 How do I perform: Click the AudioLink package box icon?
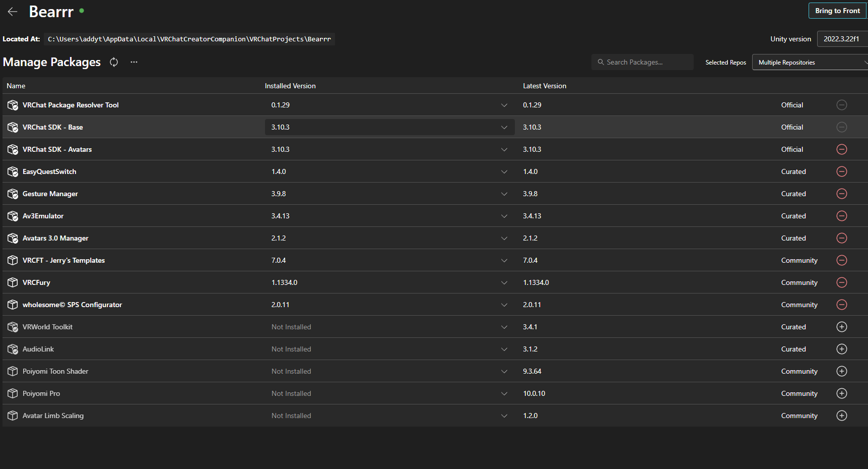tap(13, 349)
